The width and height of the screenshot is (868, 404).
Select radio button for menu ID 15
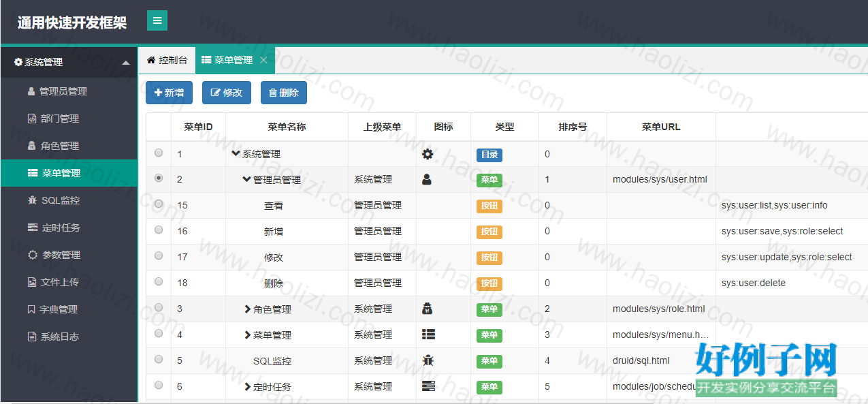pos(159,204)
